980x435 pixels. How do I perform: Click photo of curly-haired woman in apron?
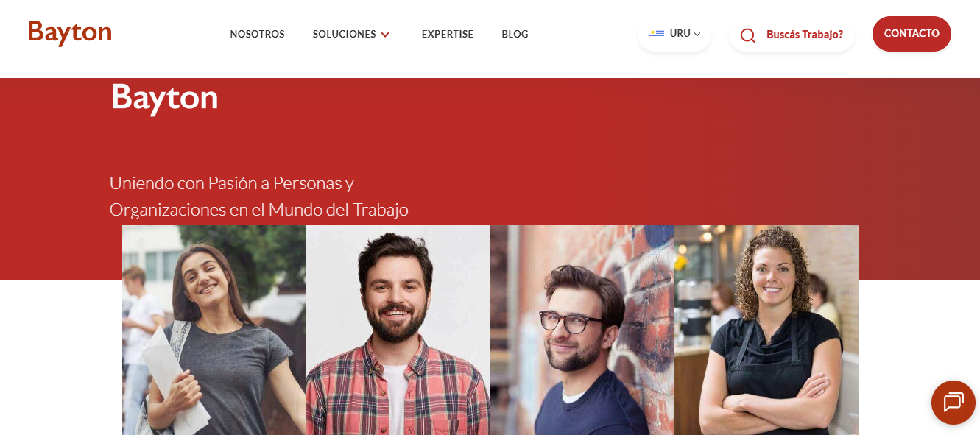(766, 330)
